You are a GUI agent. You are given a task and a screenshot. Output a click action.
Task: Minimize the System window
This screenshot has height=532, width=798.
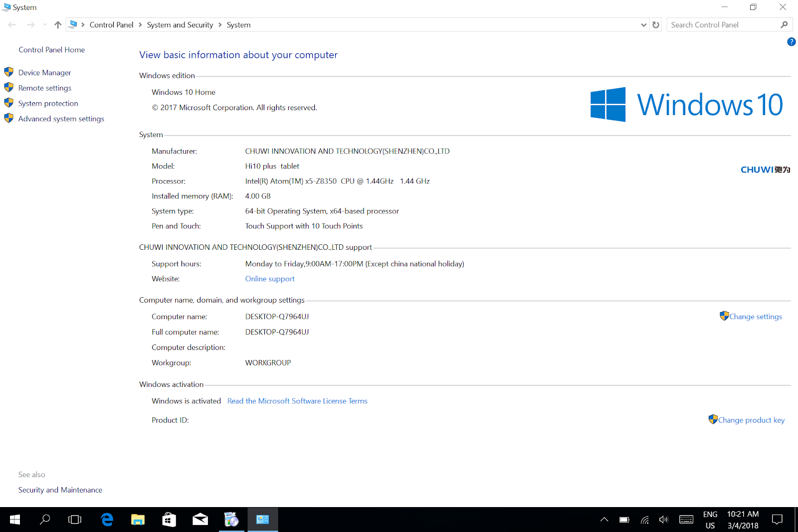point(725,7)
